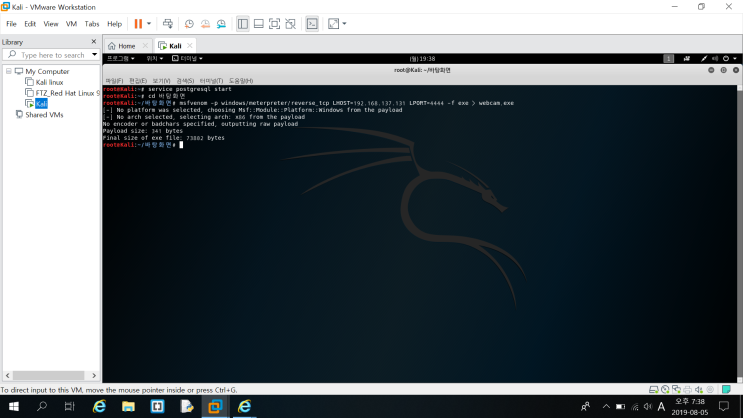Open the Tabs menu
Viewport: 743px width, 418px height.
click(92, 24)
